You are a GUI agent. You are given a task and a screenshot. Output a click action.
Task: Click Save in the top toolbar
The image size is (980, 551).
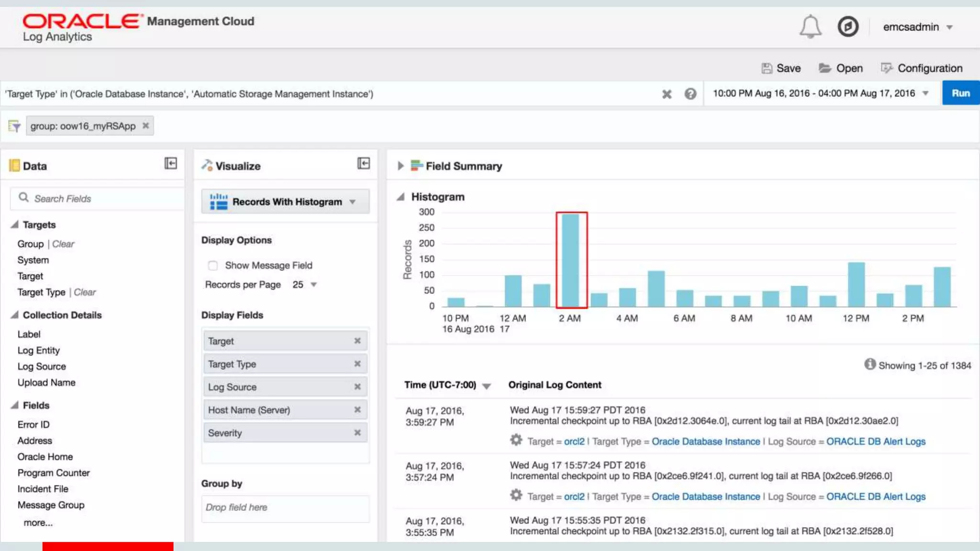coord(781,68)
